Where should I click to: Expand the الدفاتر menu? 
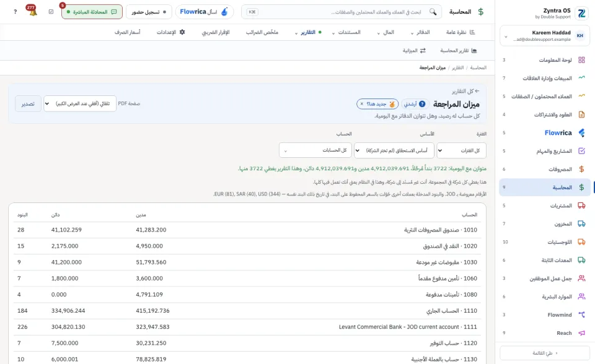coord(420,32)
